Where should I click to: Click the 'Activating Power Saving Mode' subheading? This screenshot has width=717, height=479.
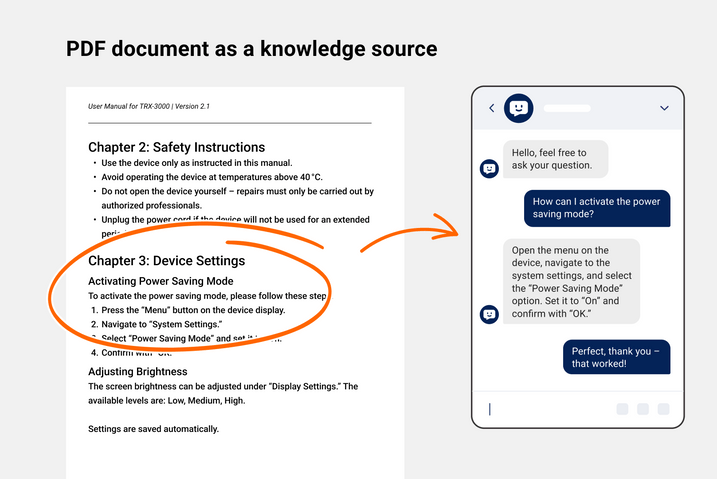161,281
